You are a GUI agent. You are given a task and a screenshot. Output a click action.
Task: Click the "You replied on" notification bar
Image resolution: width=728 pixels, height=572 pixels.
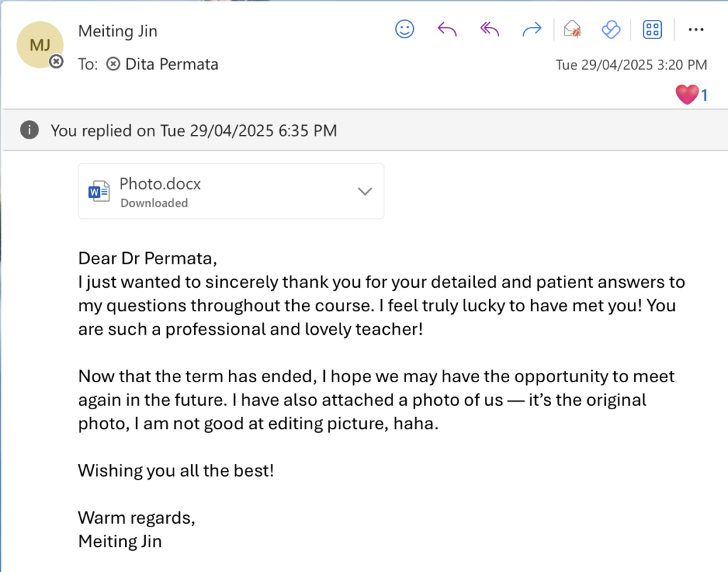click(x=194, y=131)
